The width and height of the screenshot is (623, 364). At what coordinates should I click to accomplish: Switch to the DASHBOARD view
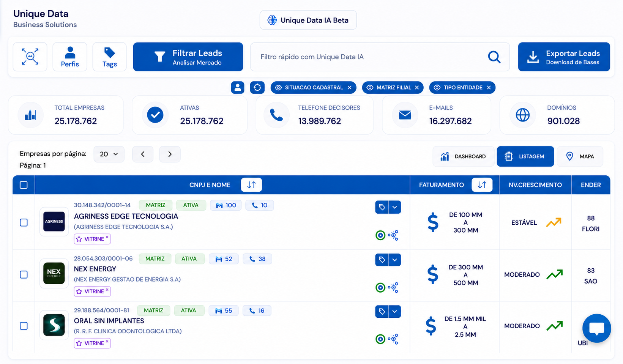[x=464, y=156]
